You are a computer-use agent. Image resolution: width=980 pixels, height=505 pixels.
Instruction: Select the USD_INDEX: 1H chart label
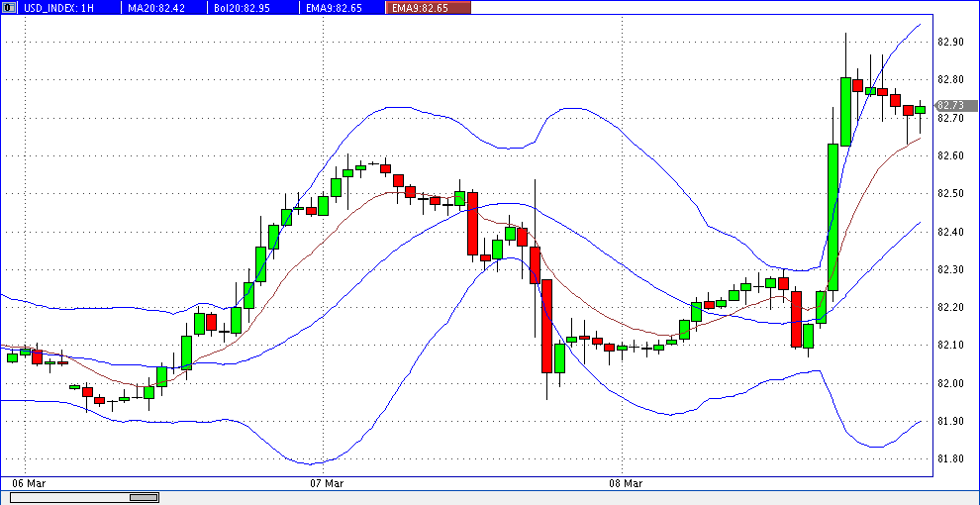(x=59, y=8)
